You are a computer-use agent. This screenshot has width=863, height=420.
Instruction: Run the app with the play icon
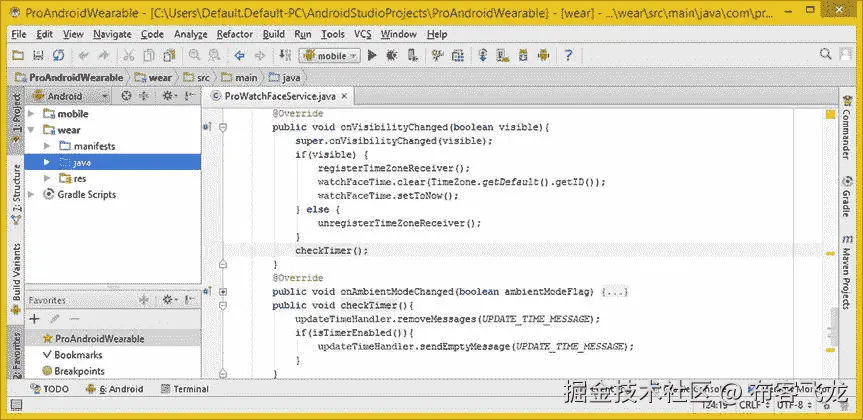click(x=372, y=55)
